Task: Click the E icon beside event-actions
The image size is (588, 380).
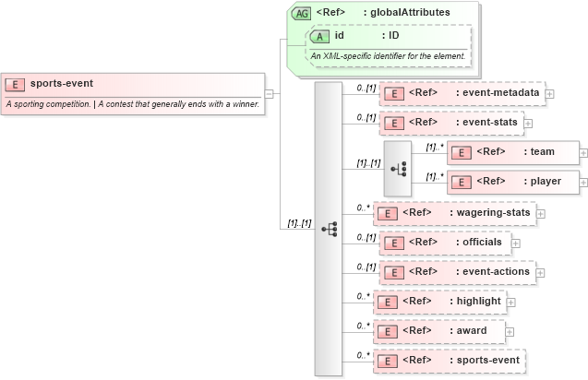Action: tap(394, 273)
